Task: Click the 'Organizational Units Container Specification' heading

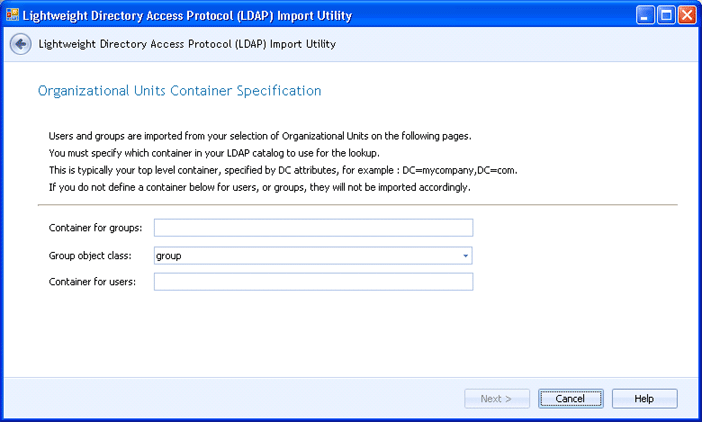Action: point(180,91)
